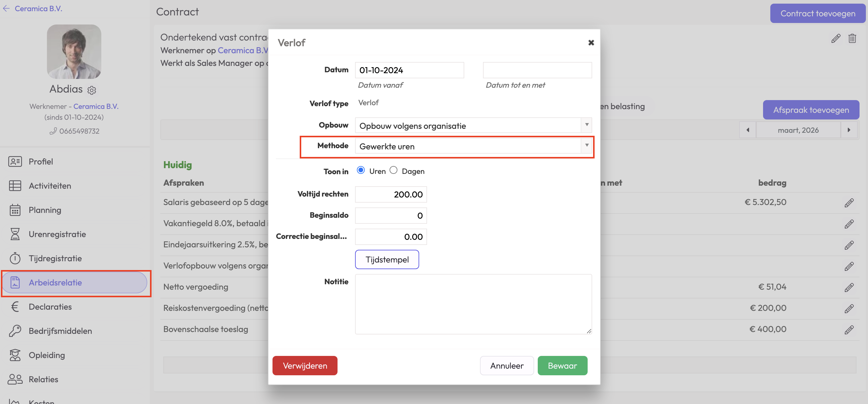Click pencil icon for the €5.302,50 salary row
Screen dimensions: 868x404
849,203
